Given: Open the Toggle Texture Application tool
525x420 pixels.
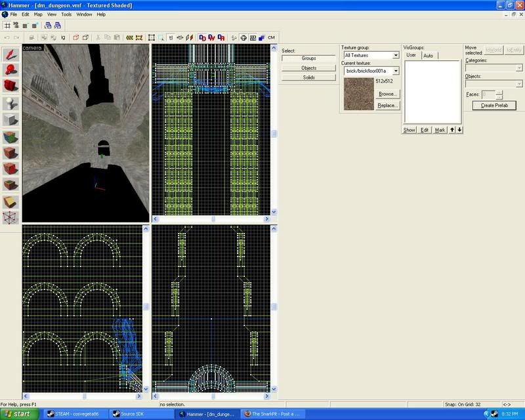Looking at the screenshot, I should pyautogui.click(x=10, y=136).
